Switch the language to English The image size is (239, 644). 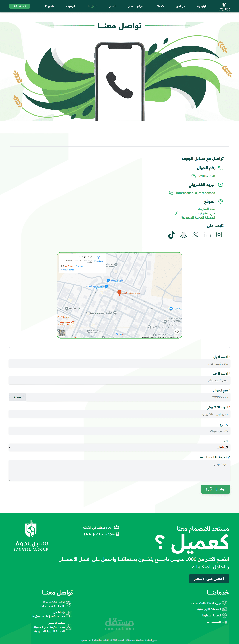pos(49,6)
